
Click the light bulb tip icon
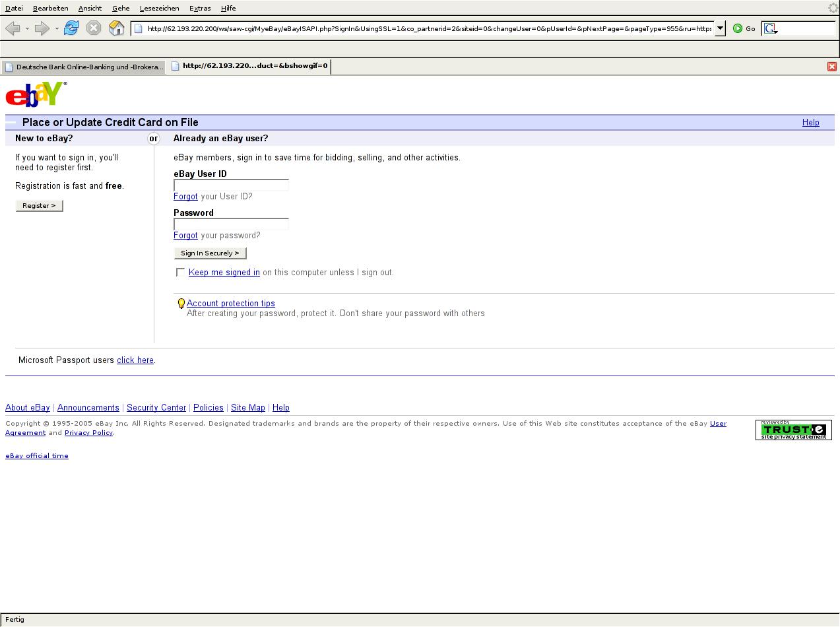(181, 304)
